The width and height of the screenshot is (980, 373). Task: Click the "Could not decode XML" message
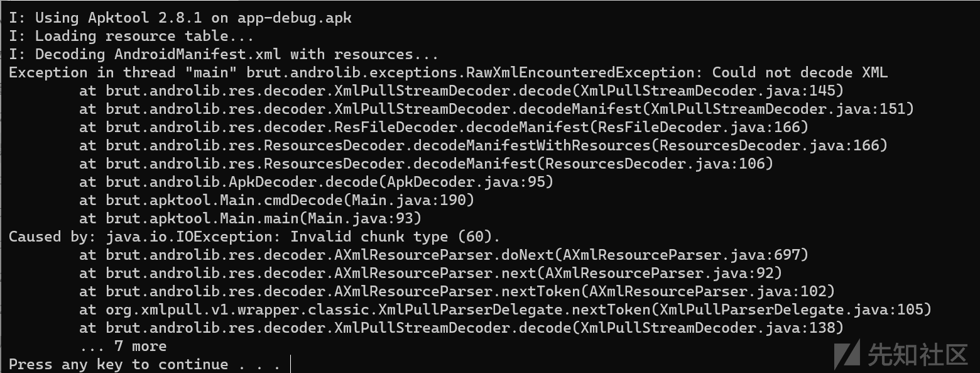pyautogui.click(x=800, y=72)
